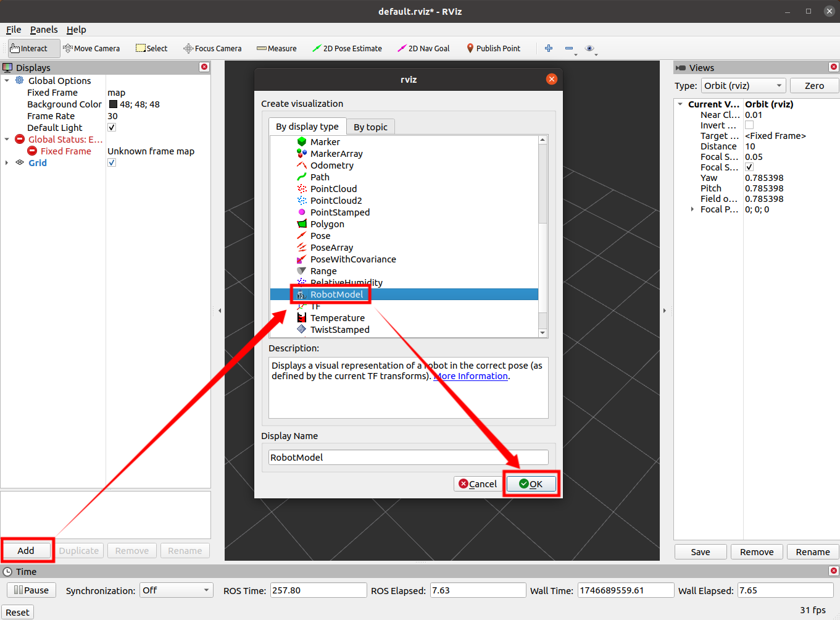This screenshot has height=620, width=840.
Task: Select TwistStamped display type
Action: [339, 330]
